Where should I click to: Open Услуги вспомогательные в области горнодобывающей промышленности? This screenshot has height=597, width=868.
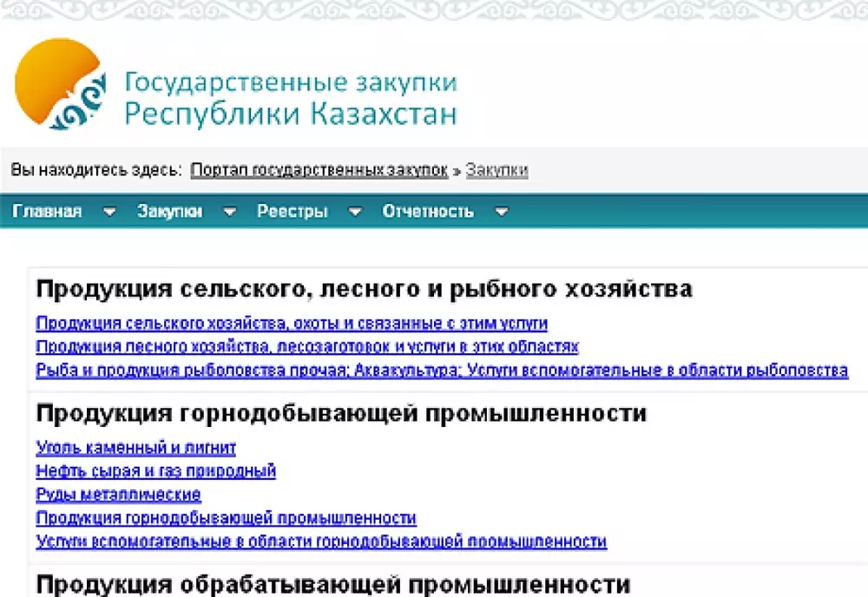[x=321, y=541]
